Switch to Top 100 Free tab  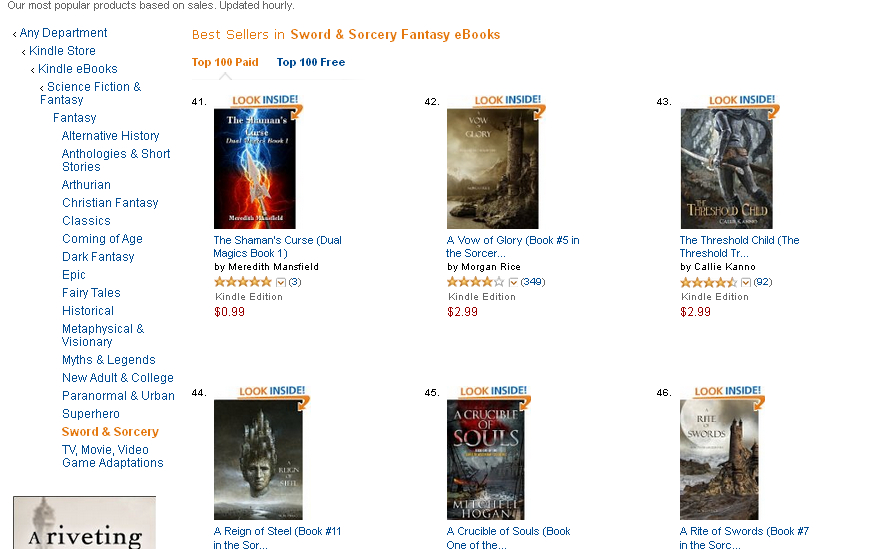click(311, 62)
